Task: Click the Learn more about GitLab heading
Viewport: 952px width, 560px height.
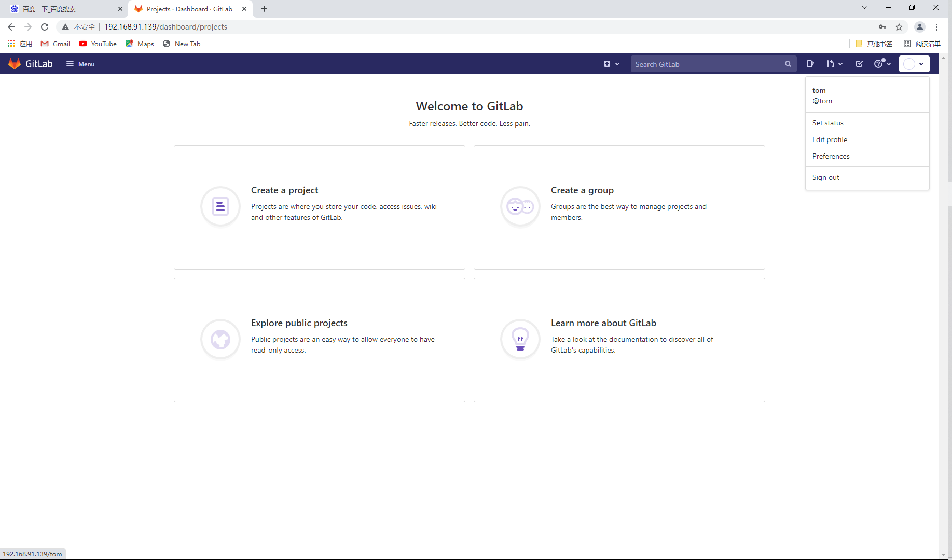Action: [603, 323]
